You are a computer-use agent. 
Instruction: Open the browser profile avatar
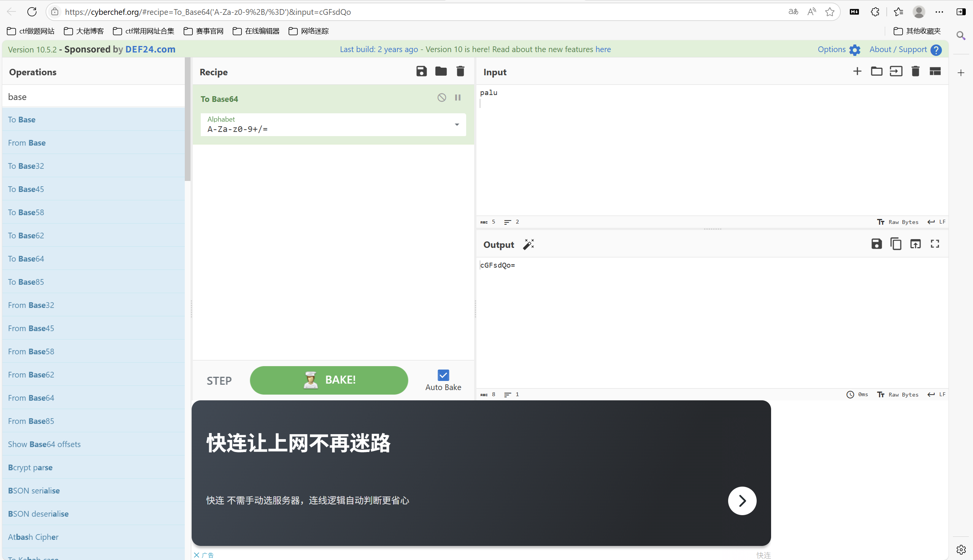(x=919, y=12)
